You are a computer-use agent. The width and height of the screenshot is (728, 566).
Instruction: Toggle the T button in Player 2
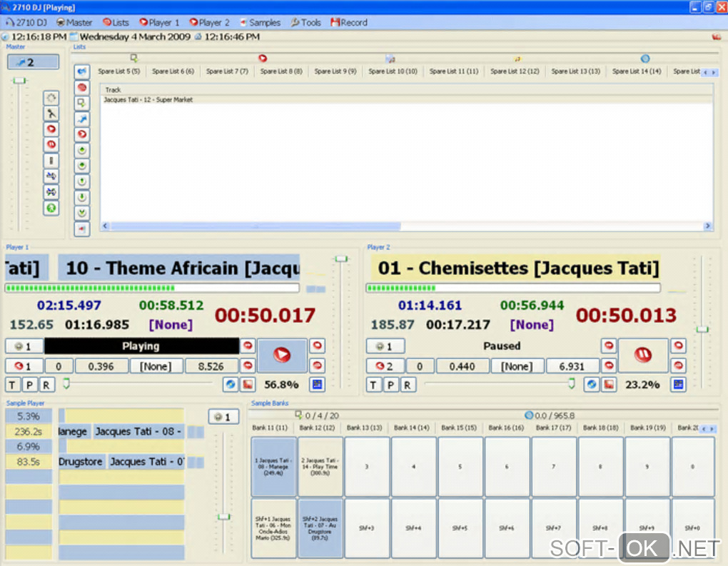(374, 385)
